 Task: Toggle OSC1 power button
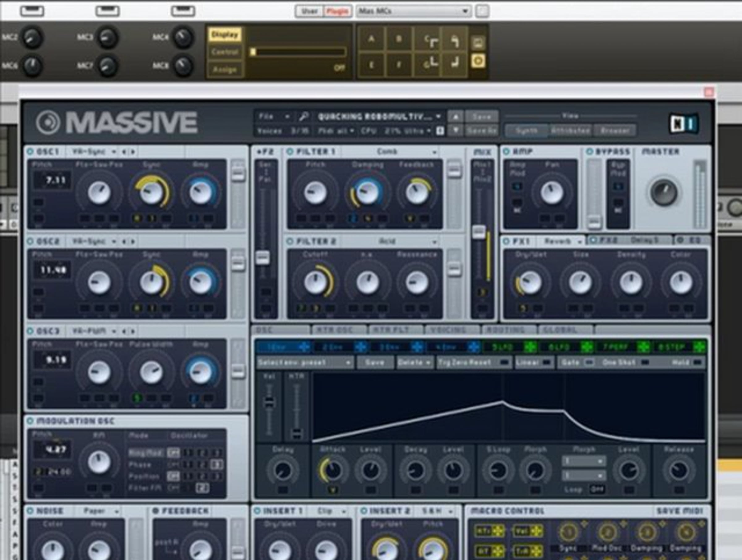tap(30, 152)
